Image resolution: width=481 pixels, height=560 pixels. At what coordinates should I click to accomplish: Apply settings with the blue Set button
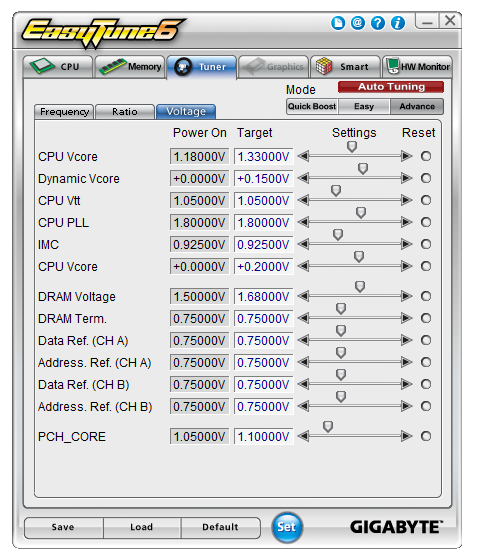click(x=287, y=527)
